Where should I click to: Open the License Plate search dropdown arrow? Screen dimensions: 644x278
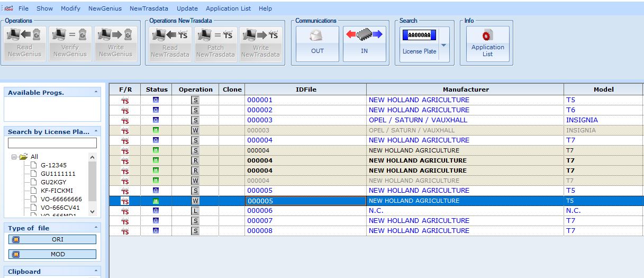coord(443,44)
